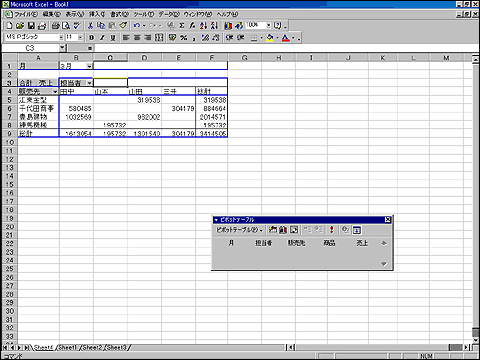Screen dimensions: 480x360
Task: Click Refresh Data exclamation icon in PivotTable toolbar
Action: point(331,230)
